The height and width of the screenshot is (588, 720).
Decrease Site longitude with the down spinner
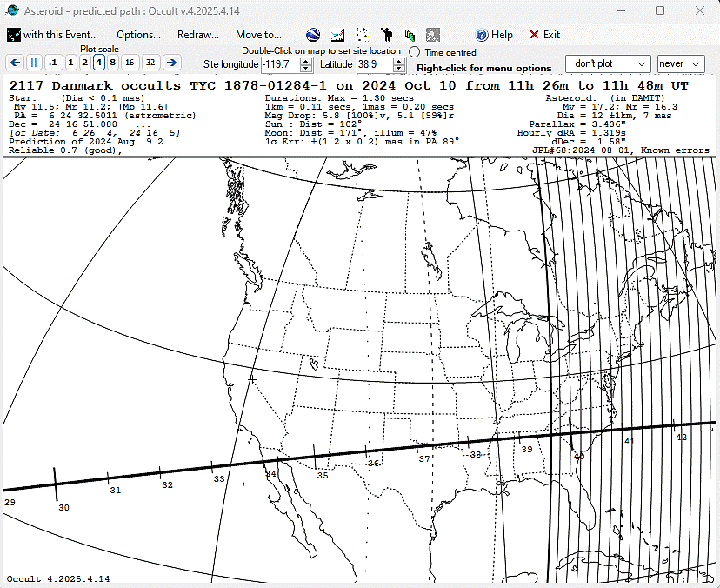point(306,68)
